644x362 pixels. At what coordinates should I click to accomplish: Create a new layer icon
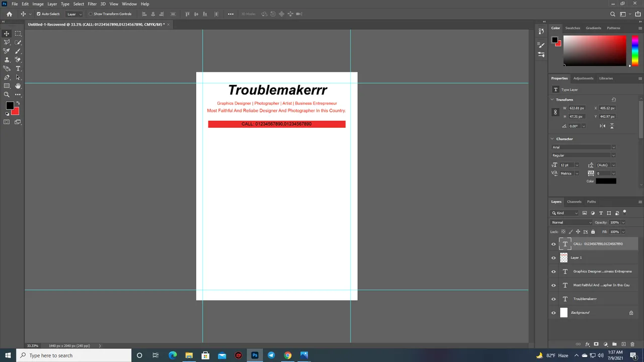(623, 344)
